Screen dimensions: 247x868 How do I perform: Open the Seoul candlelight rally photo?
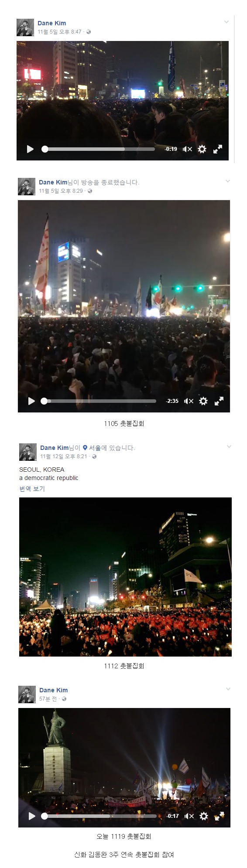pyautogui.click(x=125, y=577)
